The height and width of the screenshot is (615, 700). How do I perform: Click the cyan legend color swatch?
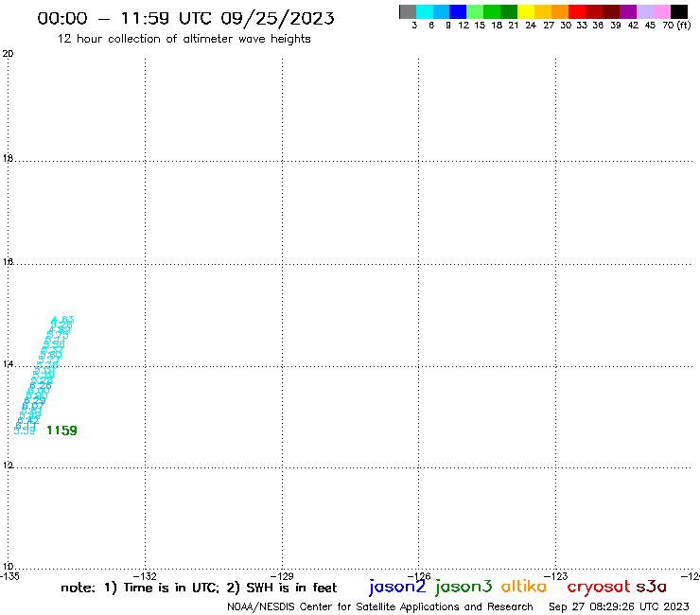[425, 12]
